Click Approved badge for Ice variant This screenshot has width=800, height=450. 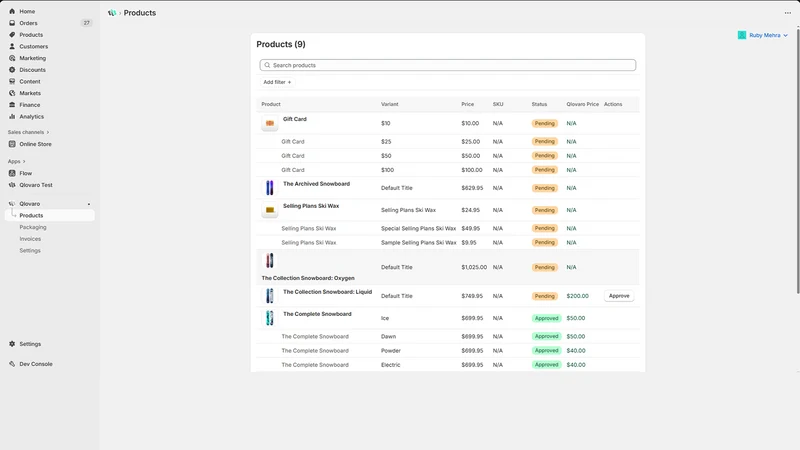point(546,318)
